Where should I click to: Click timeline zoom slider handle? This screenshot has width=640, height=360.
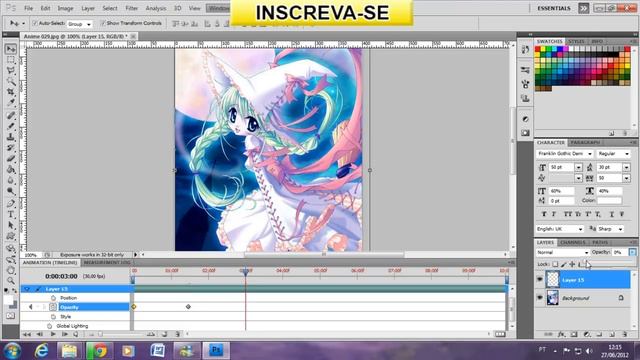click(100, 334)
